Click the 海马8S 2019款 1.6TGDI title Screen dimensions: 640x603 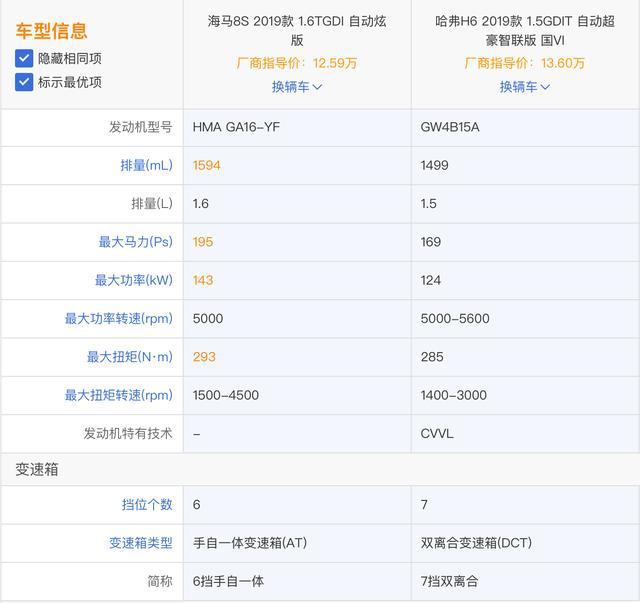(x=297, y=31)
